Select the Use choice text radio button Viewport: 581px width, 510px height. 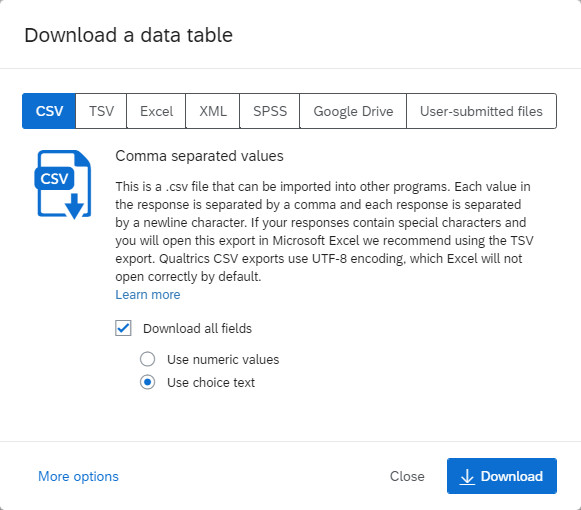click(x=147, y=382)
